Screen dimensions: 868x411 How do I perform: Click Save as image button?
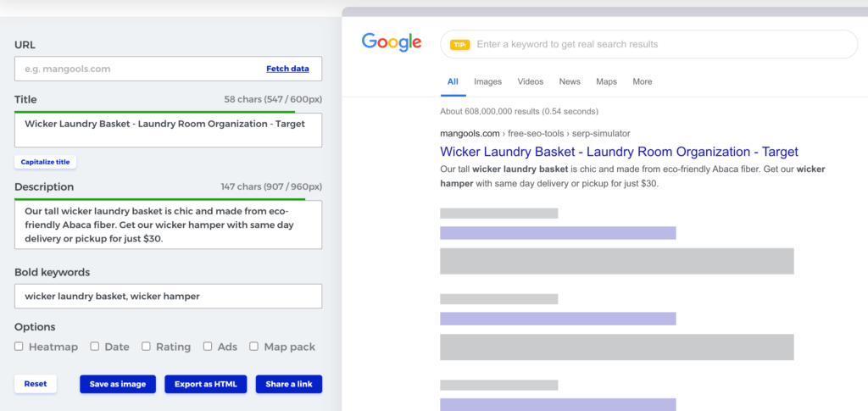(x=118, y=384)
